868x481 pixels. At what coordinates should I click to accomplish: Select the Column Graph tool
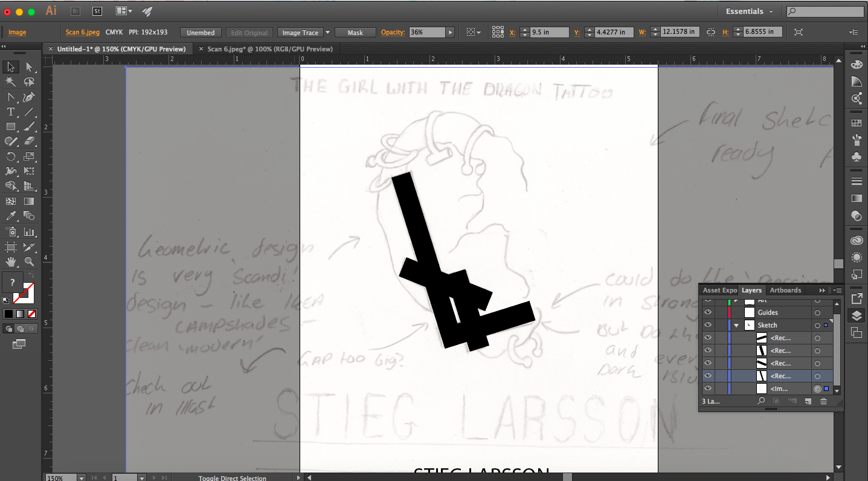[29, 231]
